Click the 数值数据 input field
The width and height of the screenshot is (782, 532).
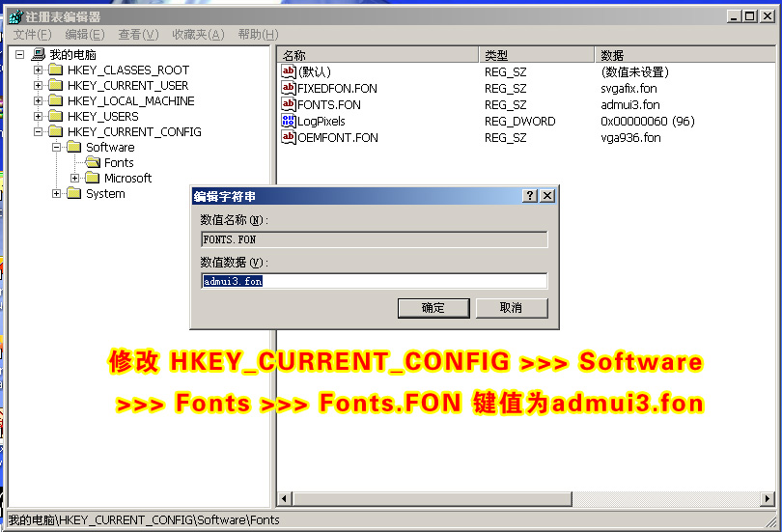[x=375, y=281]
